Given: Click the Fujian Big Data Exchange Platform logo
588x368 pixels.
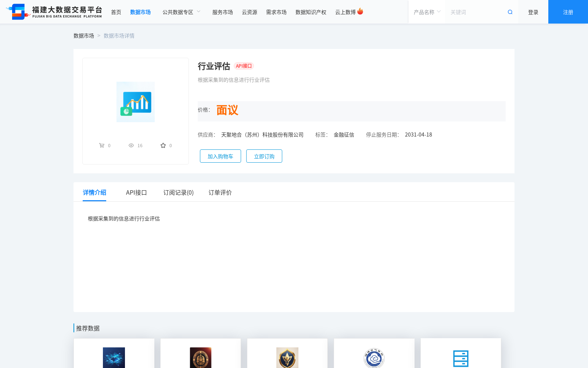Looking at the screenshot, I should click(x=54, y=12).
